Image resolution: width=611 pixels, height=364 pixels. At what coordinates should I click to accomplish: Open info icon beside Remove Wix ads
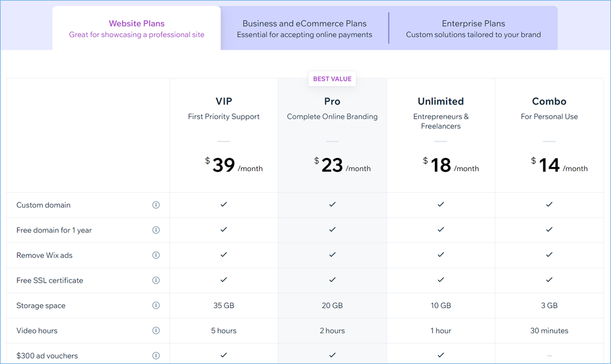[x=156, y=255]
